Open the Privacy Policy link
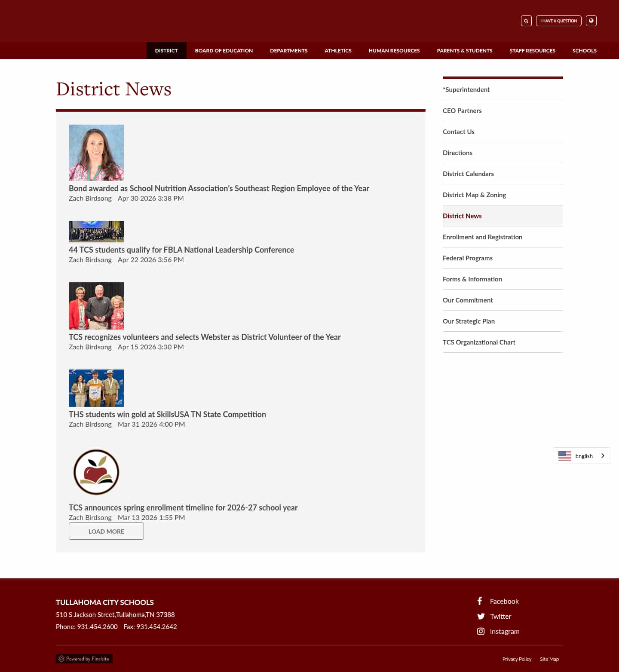The height and width of the screenshot is (672, 619). [517, 659]
